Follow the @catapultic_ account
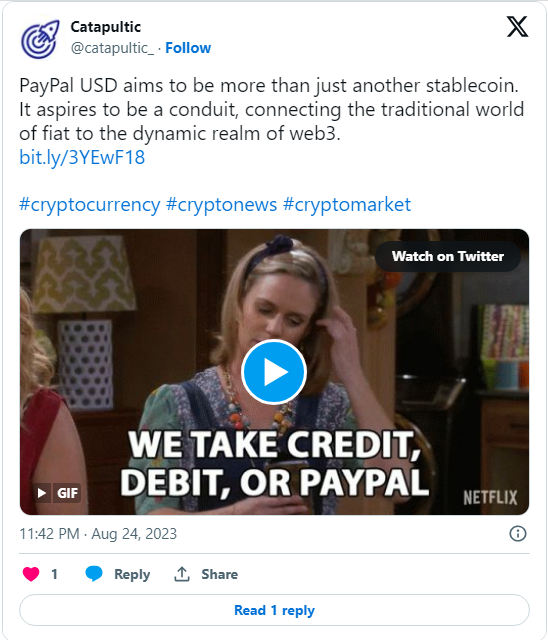Image resolution: width=548 pixels, height=640 pixels. tap(188, 48)
